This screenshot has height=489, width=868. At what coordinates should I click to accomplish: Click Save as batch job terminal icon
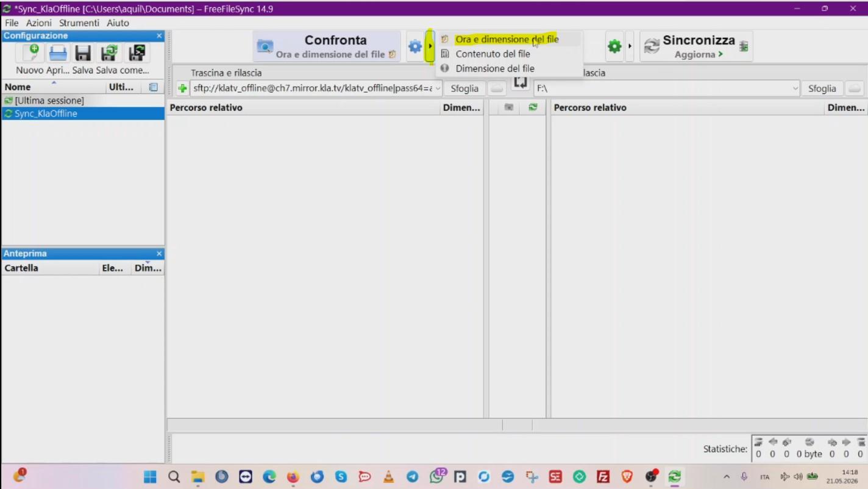click(x=136, y=53)
